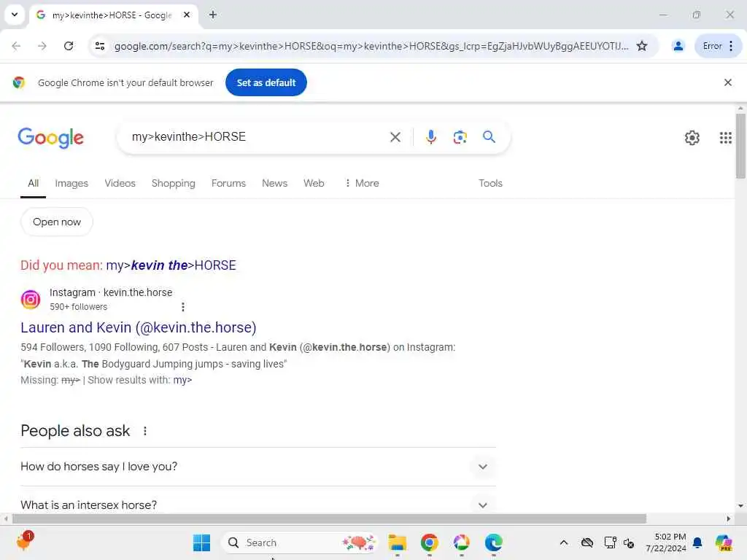Open the Copilot icon in taskbar
The width and height of the screenshot is (747, 560).
coord(723,542)
